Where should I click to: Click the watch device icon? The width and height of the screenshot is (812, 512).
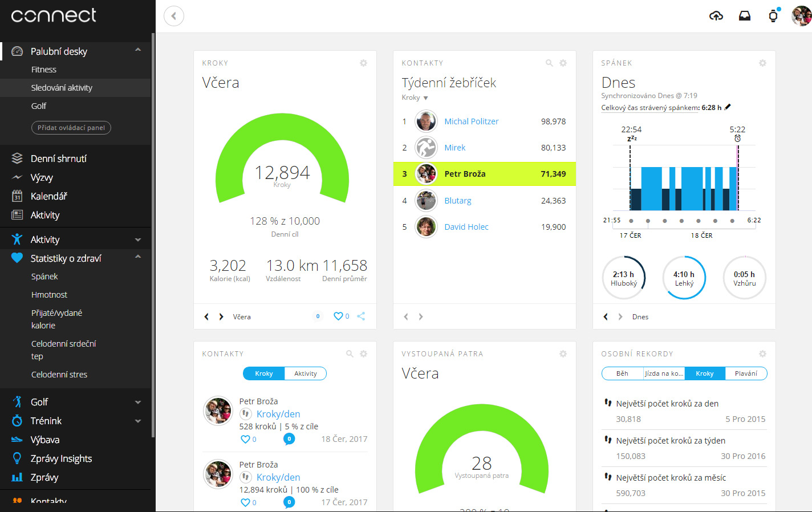[773, 16]
